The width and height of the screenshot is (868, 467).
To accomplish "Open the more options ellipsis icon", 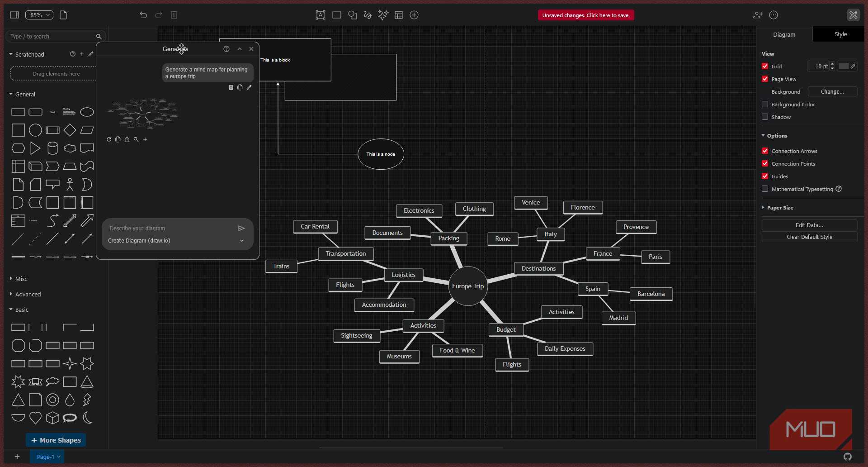I will [x=774, y=15].
